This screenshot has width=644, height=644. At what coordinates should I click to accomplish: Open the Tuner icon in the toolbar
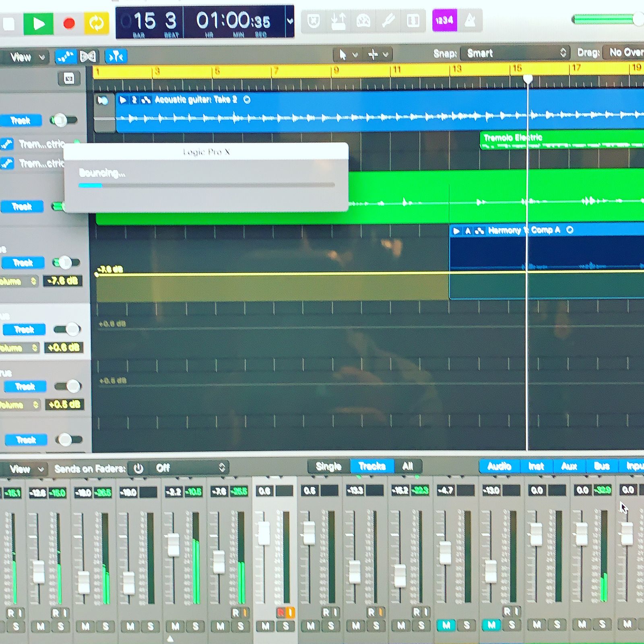click(x=388, y=21)
